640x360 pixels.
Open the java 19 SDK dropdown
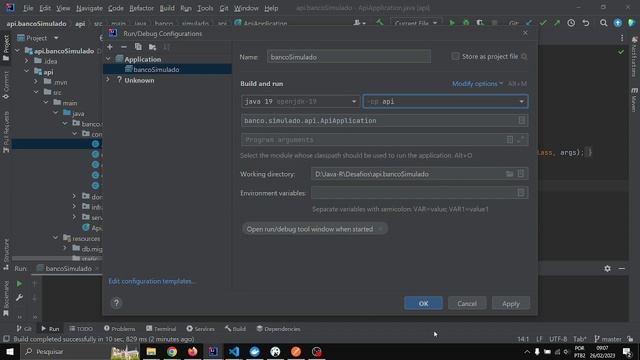pos(300,101)
